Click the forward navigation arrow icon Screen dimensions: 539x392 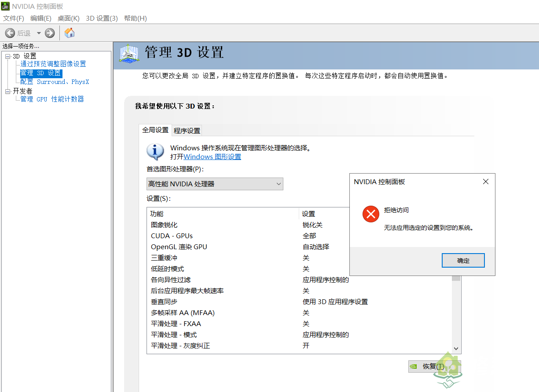click(x=49, y=33)
